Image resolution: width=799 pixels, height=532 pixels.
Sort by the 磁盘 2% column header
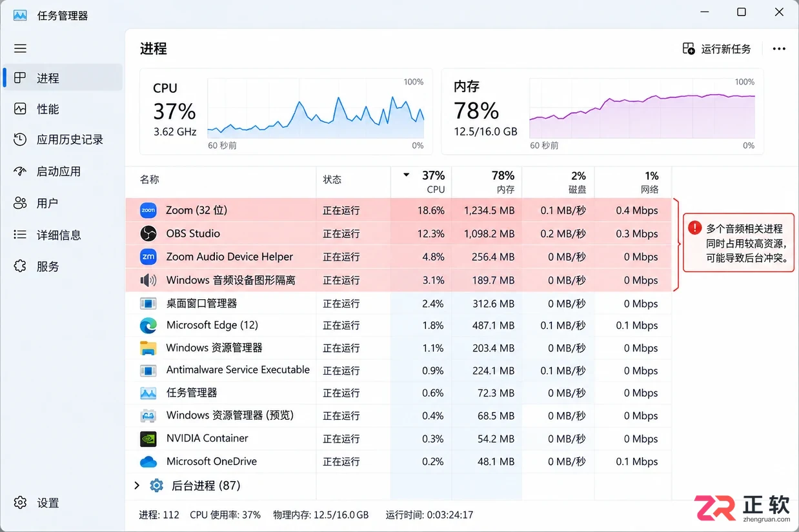point(558,182)
